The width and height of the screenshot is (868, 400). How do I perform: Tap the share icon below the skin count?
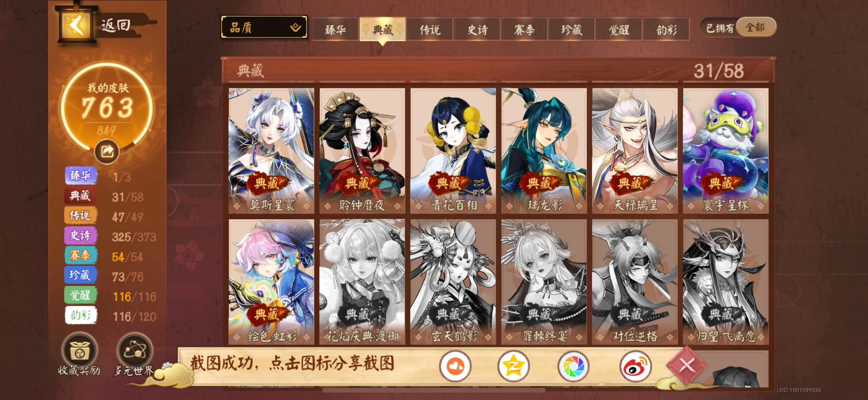(107, 152)
